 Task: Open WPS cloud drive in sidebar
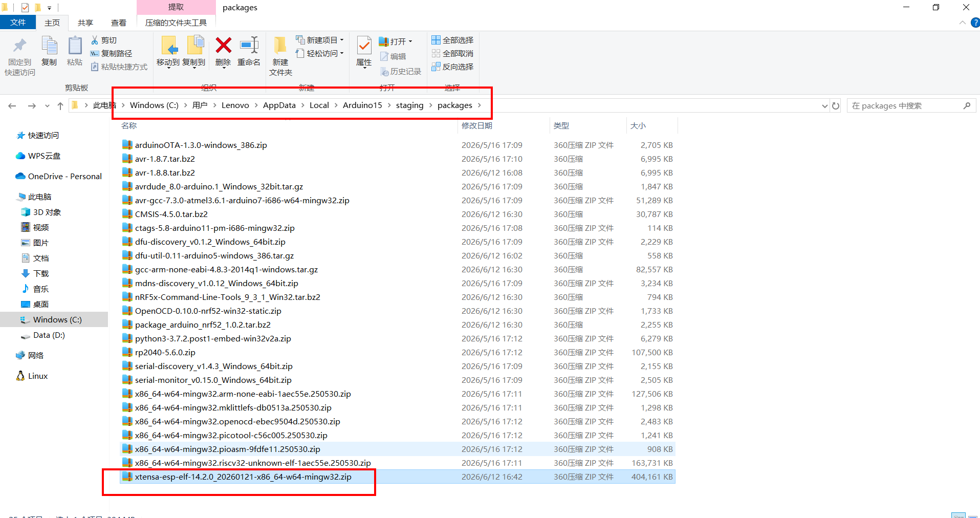[39, 156]
